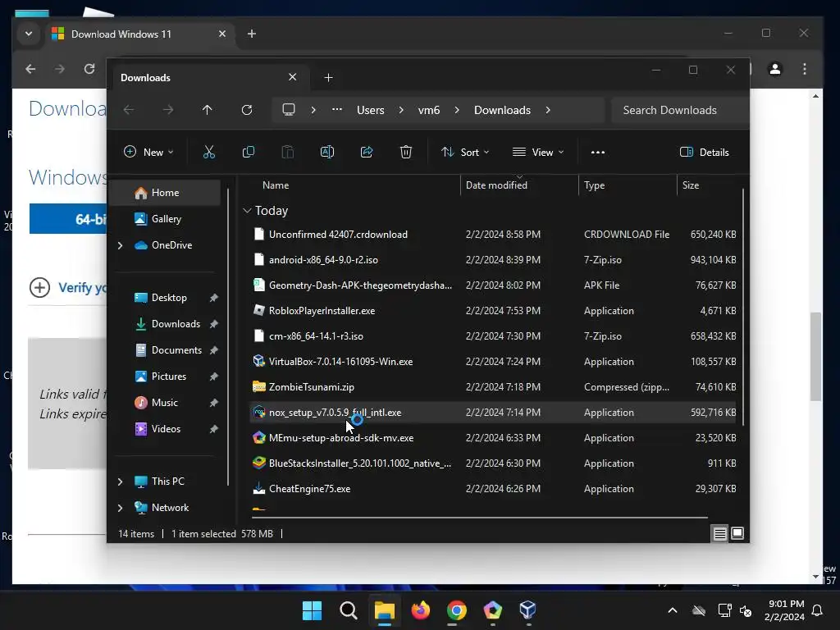Toggle the Details pane

(705, 152)
